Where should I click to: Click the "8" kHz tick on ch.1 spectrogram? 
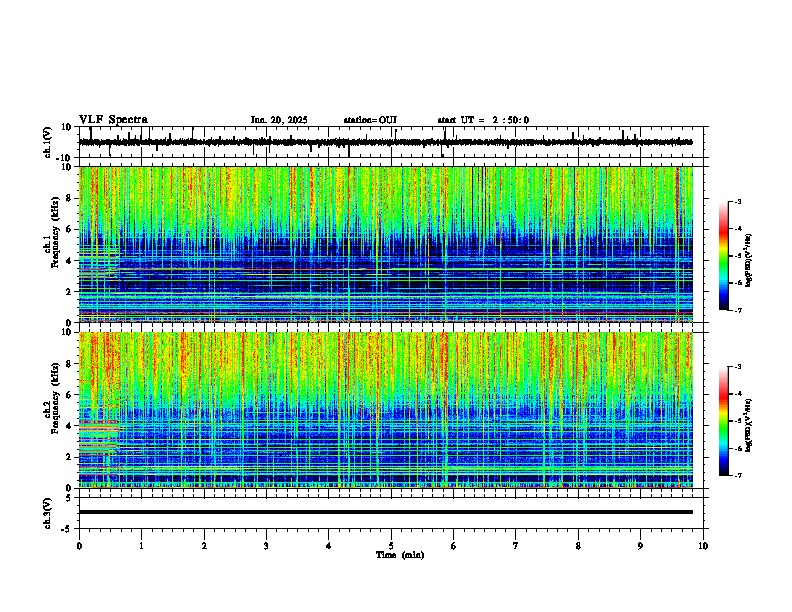point(70,198)
